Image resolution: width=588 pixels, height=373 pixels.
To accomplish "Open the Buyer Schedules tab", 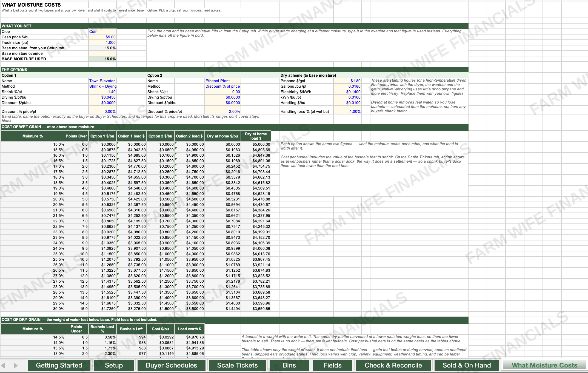I will point(172,365).
